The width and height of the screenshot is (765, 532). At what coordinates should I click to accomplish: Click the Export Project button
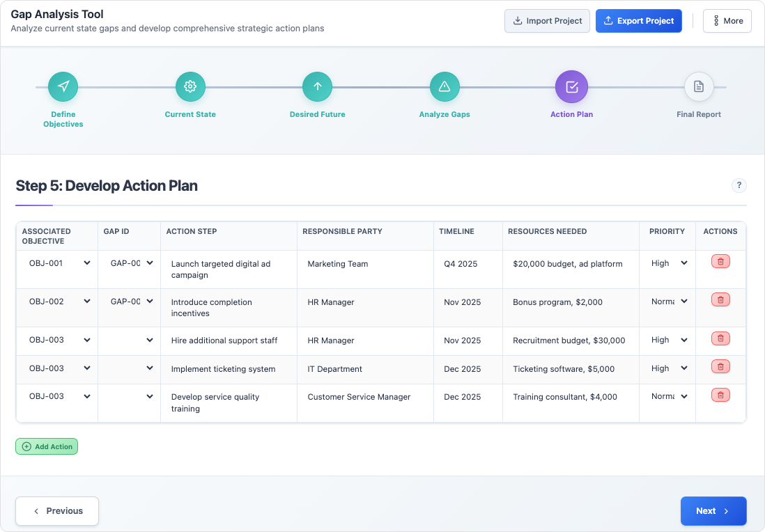639,21
